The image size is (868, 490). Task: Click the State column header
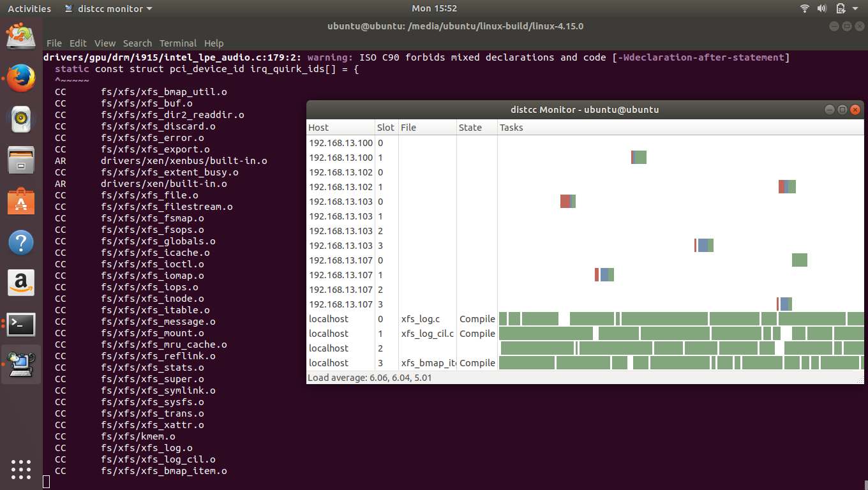477,128
